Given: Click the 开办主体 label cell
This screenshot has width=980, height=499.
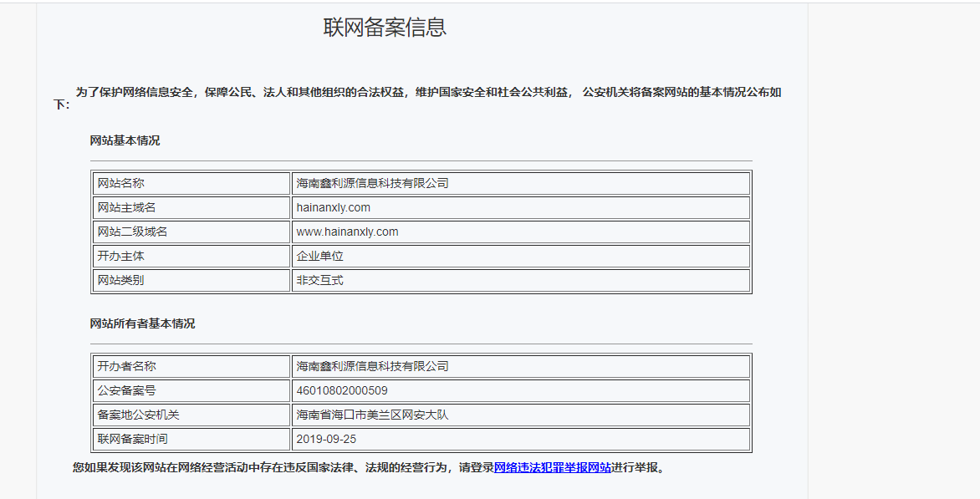Looking at the screenshot, I should (120, 256).
